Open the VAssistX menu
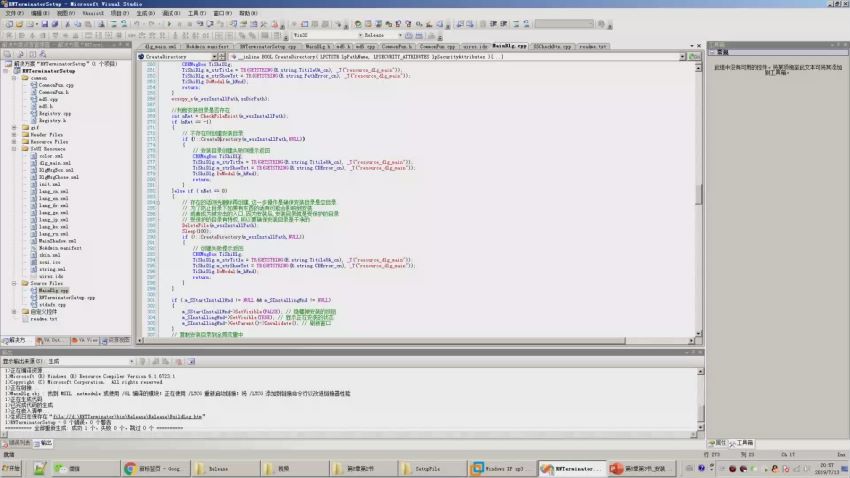This screenshot has height=478, width=850. (x=93, y=13)
